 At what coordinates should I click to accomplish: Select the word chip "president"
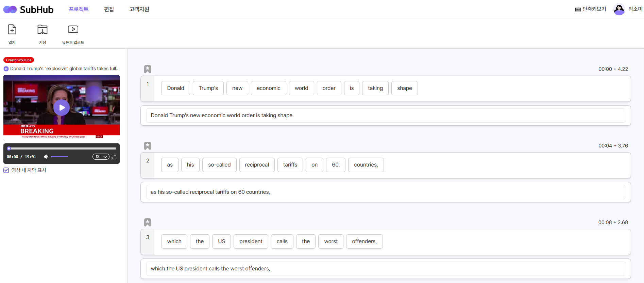251,241
